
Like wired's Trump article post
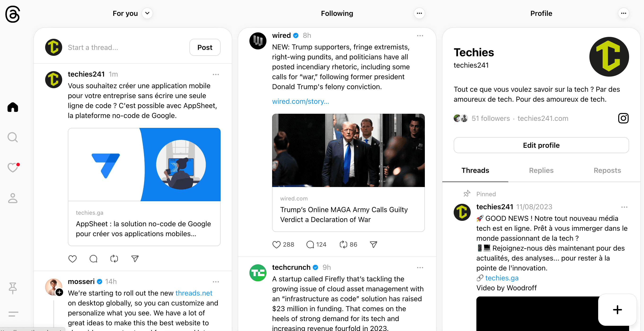[x=277, y=244]
